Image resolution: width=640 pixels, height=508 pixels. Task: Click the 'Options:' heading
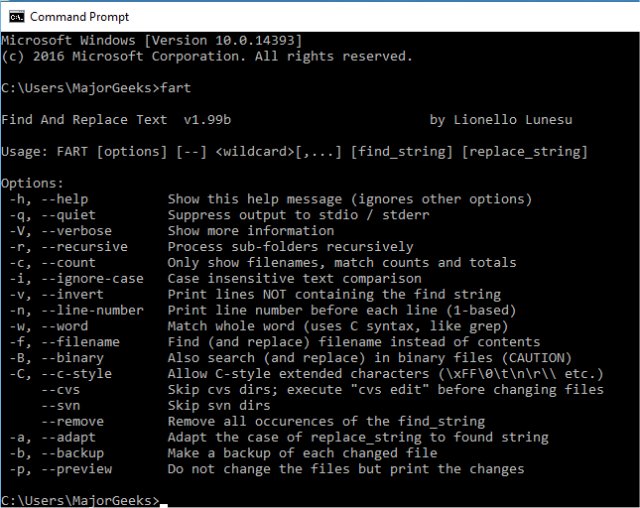click(x=33, y=184)
